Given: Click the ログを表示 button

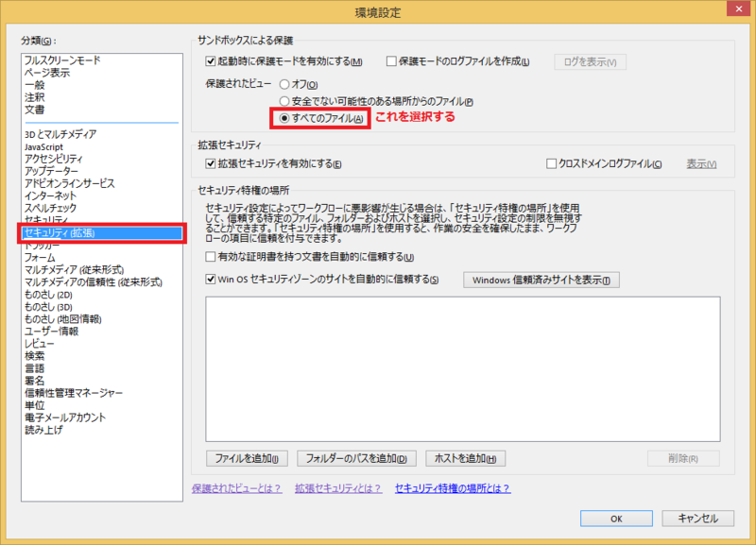Looking at the screenshot, I should coord(590,62).
